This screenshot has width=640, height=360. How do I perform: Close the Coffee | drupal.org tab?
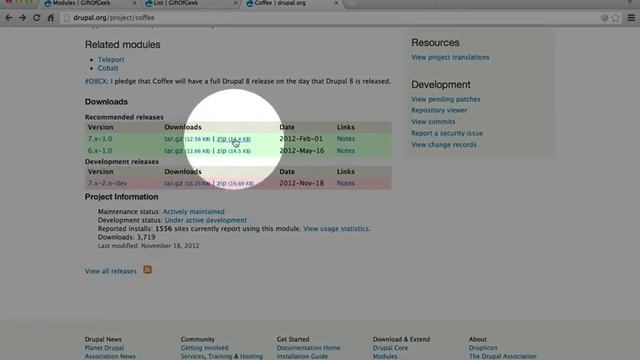pyautogui.click(x=336, y=3)
